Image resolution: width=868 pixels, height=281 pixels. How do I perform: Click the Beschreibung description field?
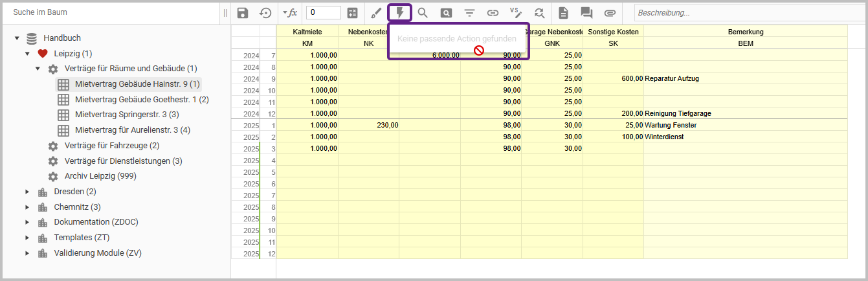(748, 13)
